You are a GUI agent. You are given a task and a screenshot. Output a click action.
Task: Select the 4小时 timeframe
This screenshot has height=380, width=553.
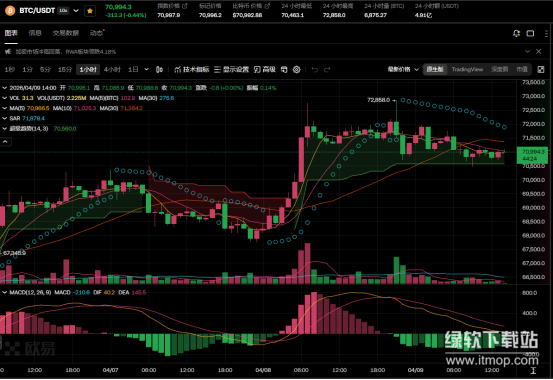coord(112,70)
